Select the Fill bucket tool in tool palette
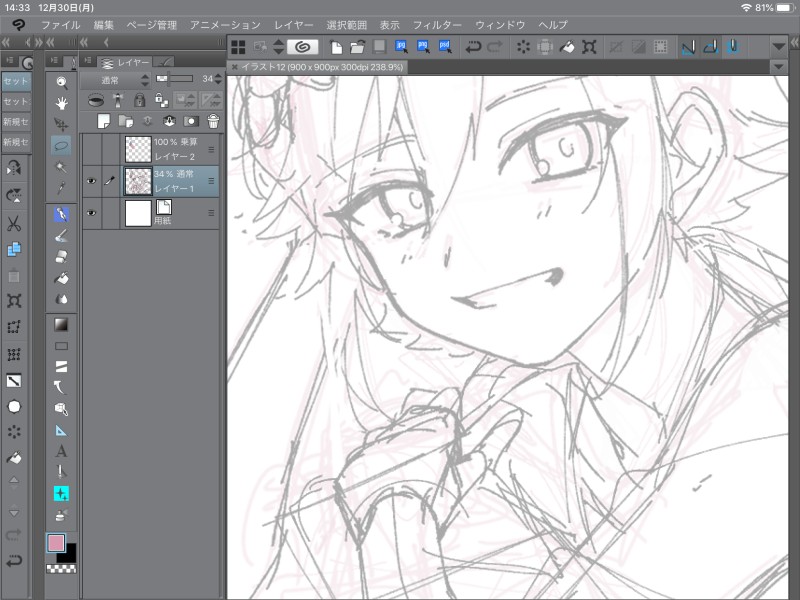Image resolution: width=800 pixels, height=600 pixels. click(x=61, y=278)
